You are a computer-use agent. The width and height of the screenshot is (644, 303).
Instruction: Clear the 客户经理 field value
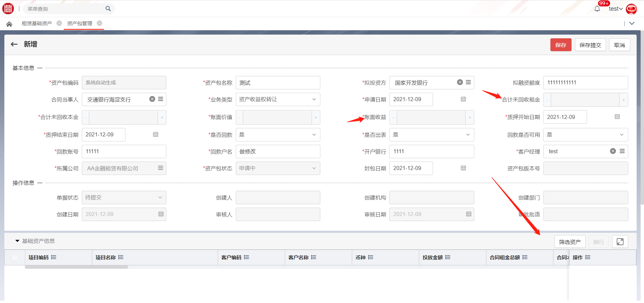(x=613, y=151)
